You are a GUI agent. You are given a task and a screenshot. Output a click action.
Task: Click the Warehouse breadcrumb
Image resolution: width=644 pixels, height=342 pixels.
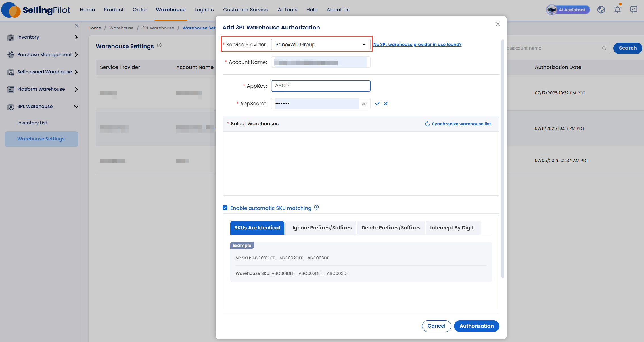tap(121, 28)
